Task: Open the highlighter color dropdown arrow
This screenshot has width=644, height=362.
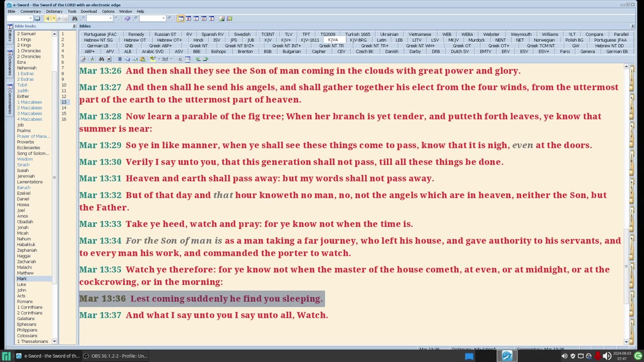Action: pos(159,59)
